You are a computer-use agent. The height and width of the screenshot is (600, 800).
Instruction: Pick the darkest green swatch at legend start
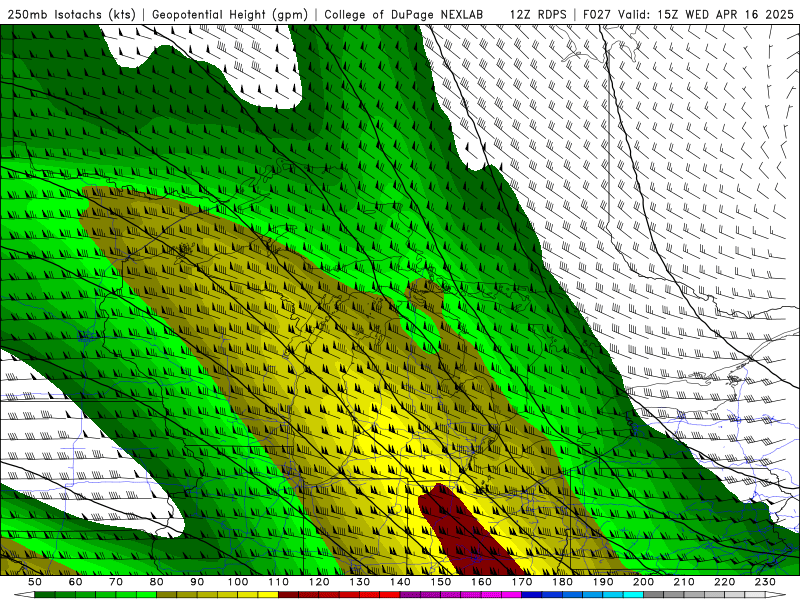point(45,594)
